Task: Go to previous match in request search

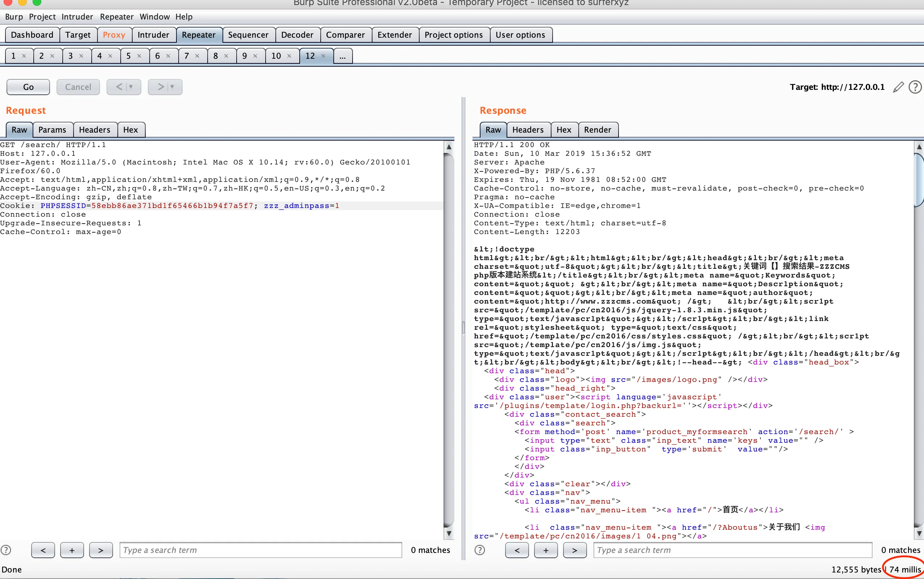Action: point(43,550)
